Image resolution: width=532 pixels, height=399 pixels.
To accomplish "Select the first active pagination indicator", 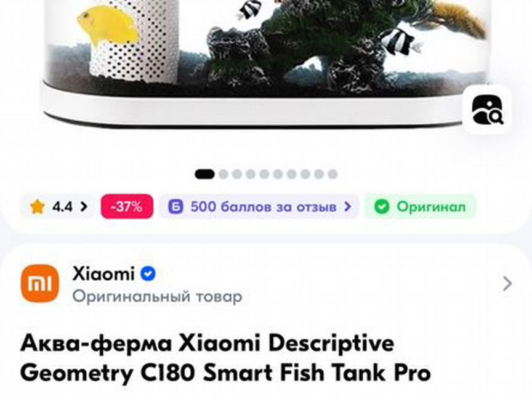I will coord(204,174).
